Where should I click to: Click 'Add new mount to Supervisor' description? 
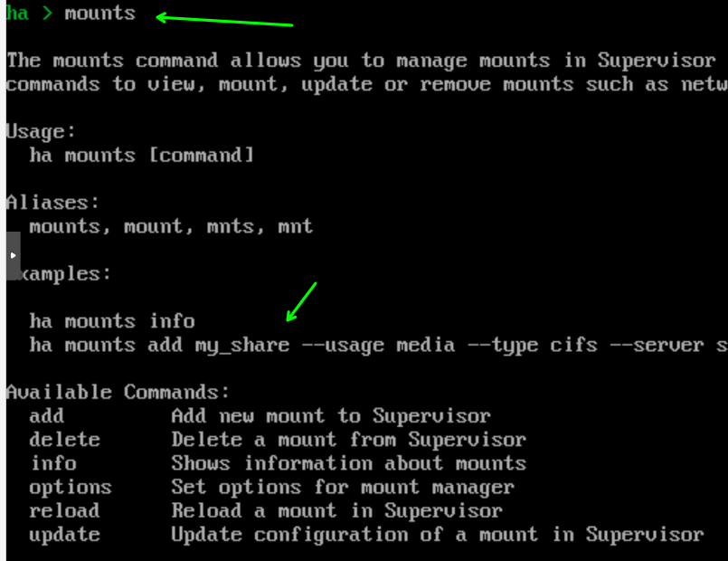(x=331, y=415)
